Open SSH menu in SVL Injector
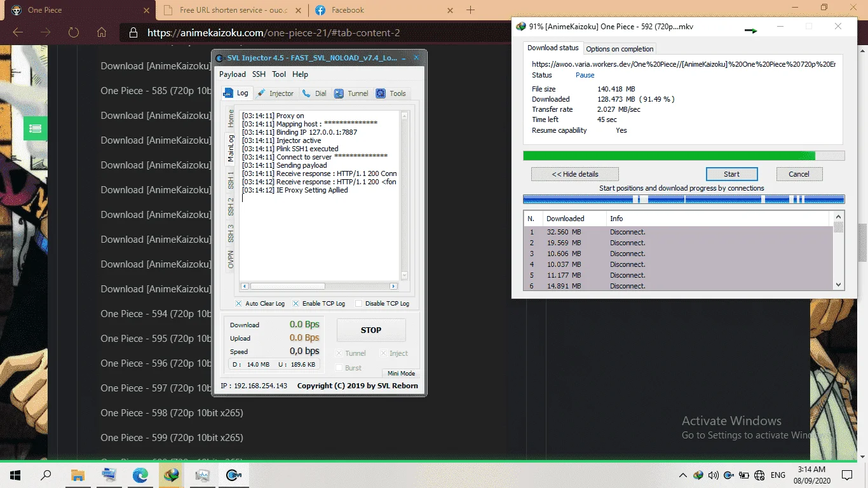868x488 pixels. [x=259, y=74]
